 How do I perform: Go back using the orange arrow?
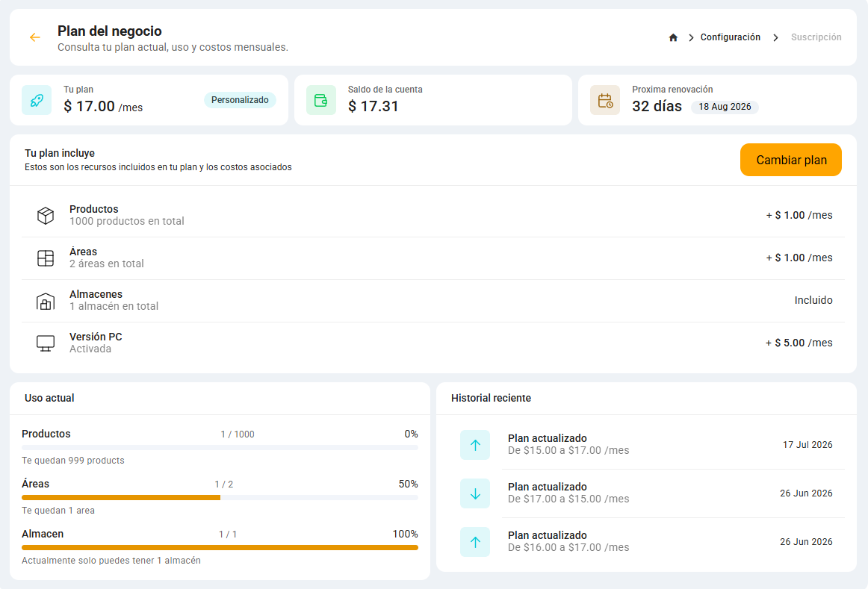35,37
